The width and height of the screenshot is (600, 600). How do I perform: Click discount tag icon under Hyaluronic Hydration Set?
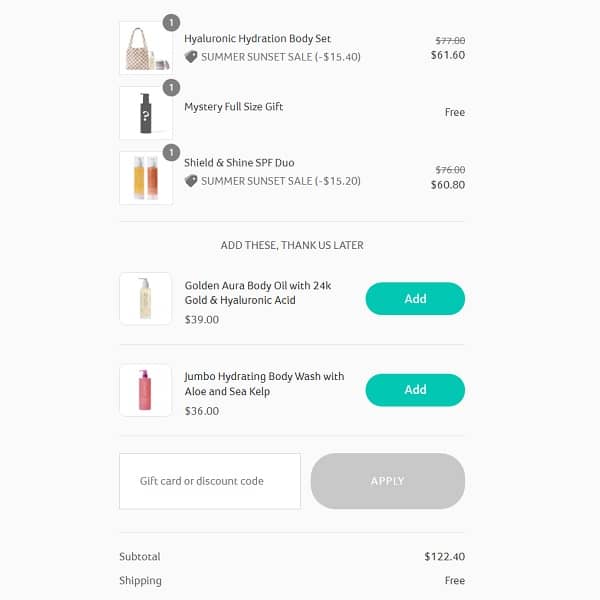point(191,57)
